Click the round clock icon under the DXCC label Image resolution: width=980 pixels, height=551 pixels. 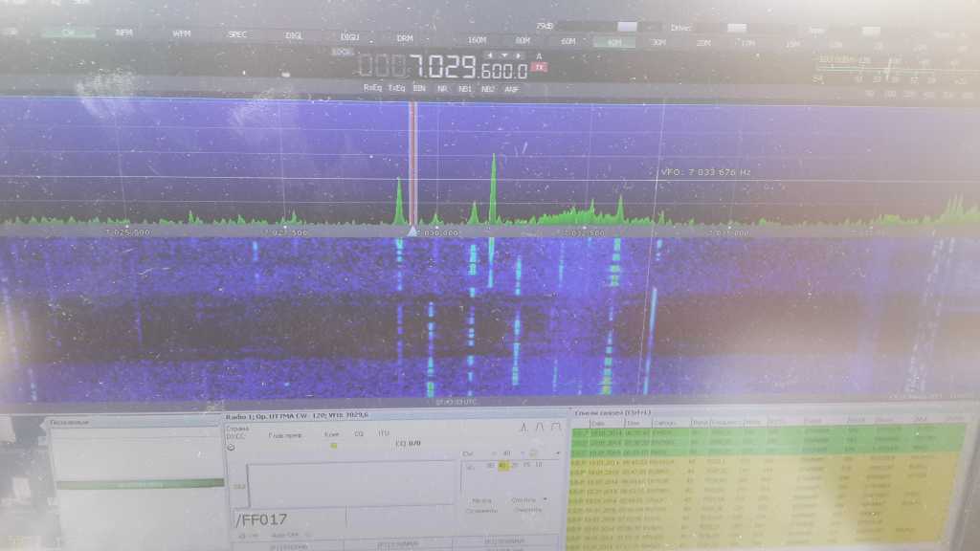pyautogui.click(x=231, y=447)
